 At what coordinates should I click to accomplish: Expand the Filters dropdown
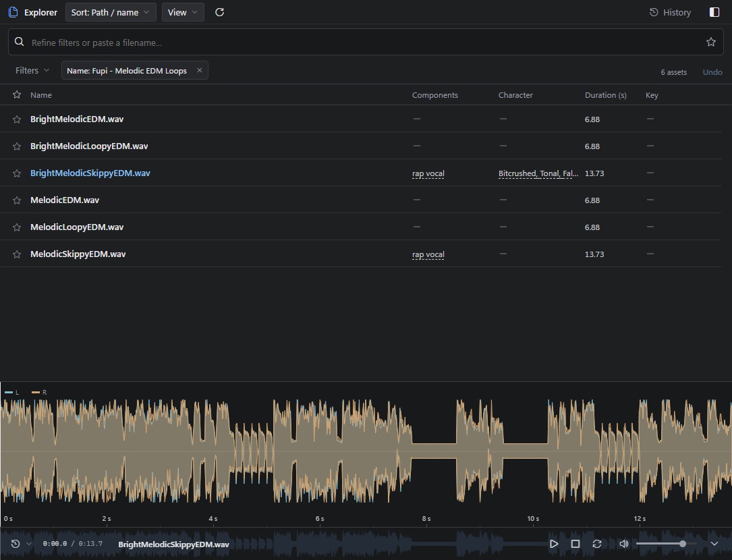point(32,71)
